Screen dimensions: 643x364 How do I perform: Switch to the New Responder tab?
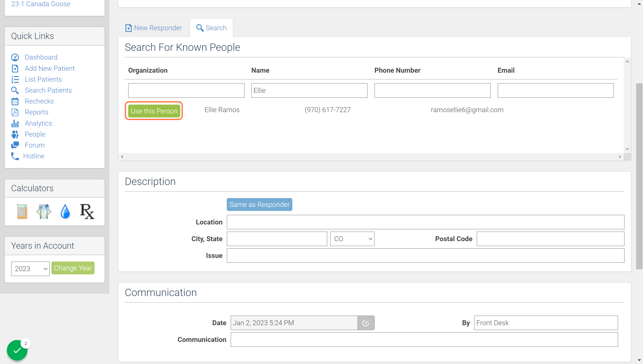(153, 28)
